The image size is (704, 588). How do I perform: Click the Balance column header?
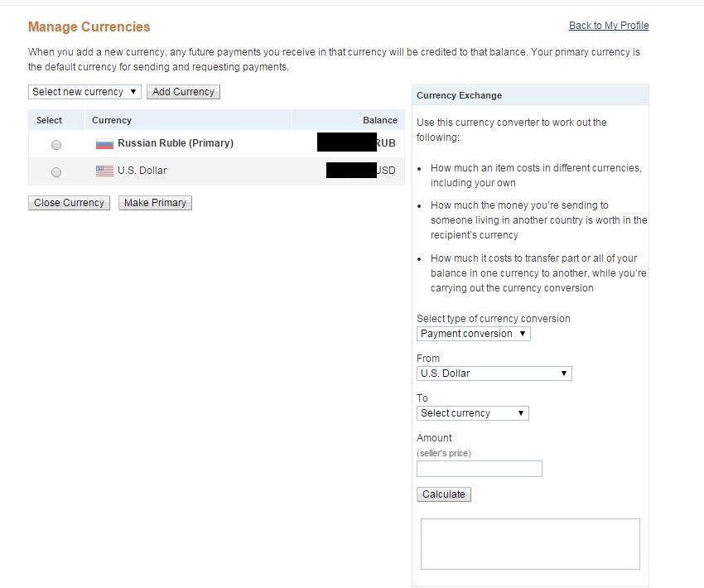click(379, 120)
